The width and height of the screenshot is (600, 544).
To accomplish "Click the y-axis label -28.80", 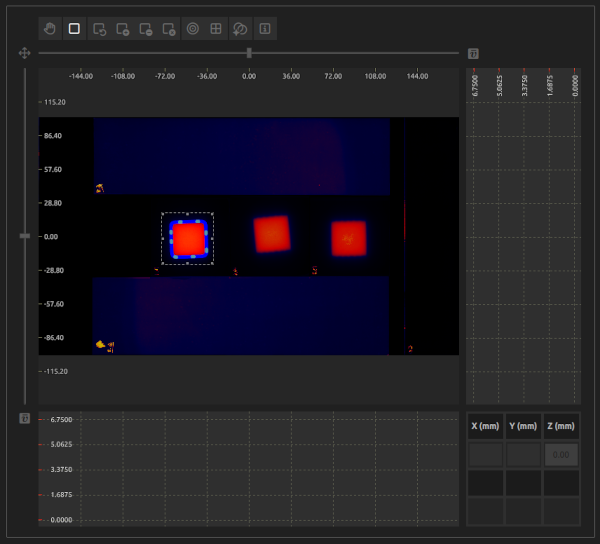I will [54, 270].
